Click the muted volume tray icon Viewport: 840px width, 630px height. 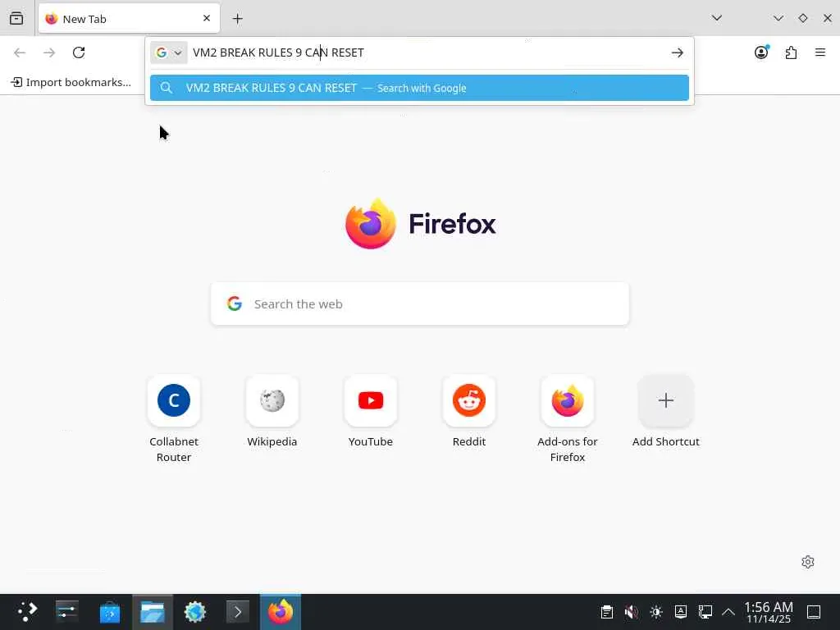632,612
